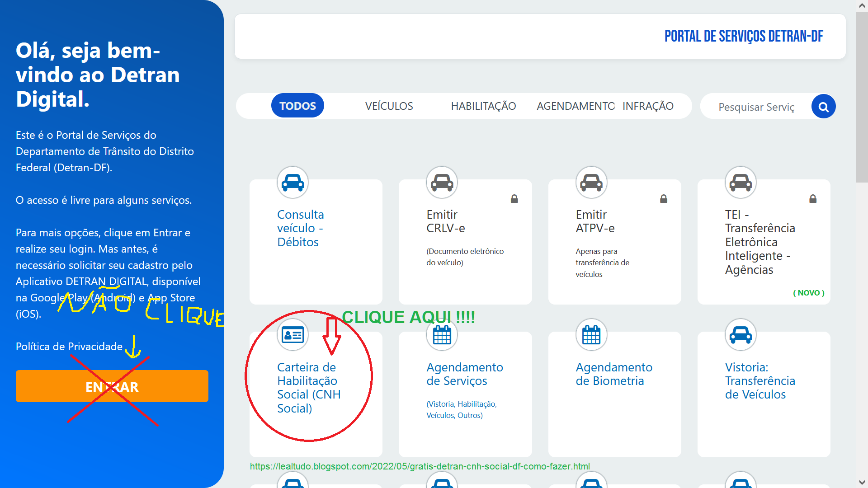Image resolution: width=868 pixels, height=488 pixels.
Task: Click the page scrollbar down arrow
Action: [x=862, y=482]
